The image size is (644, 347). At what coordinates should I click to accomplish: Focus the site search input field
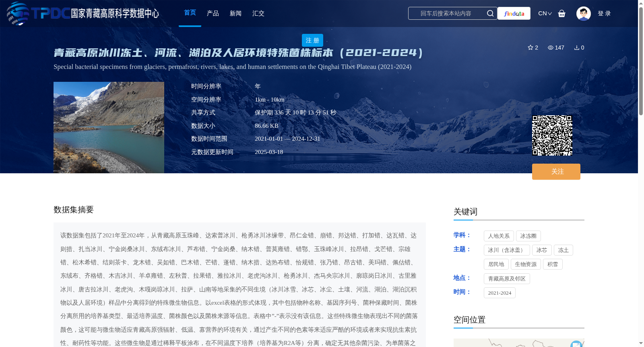pyautogui.click(x=446, y=13)
